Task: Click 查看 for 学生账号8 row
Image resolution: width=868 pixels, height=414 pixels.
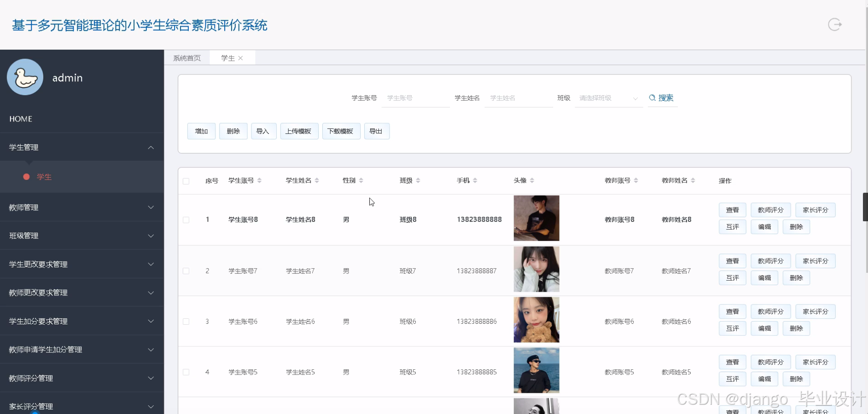Action: (x=732, y=210)
